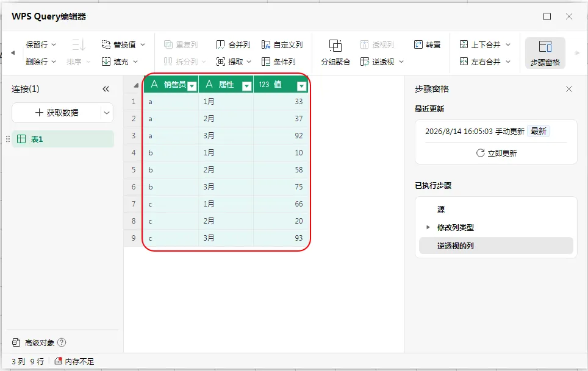Click the 分组聚合 (group by) tool
This screenshot has height=371, width=588.
point(335,53)
